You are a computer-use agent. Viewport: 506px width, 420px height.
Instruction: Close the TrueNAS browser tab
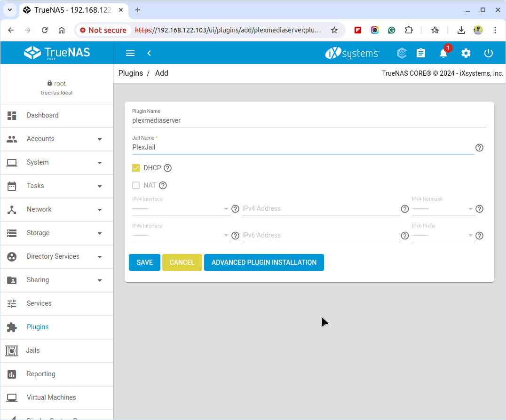pyautogui.click(x=121, y=10)
